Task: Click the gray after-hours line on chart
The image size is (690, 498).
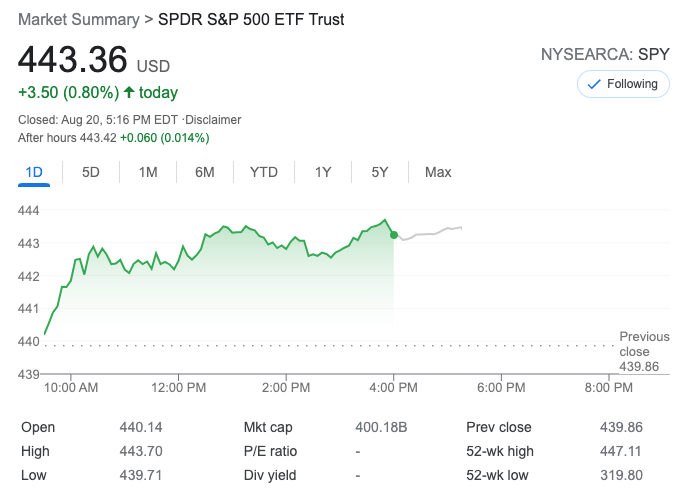Action: pos(430,234)
